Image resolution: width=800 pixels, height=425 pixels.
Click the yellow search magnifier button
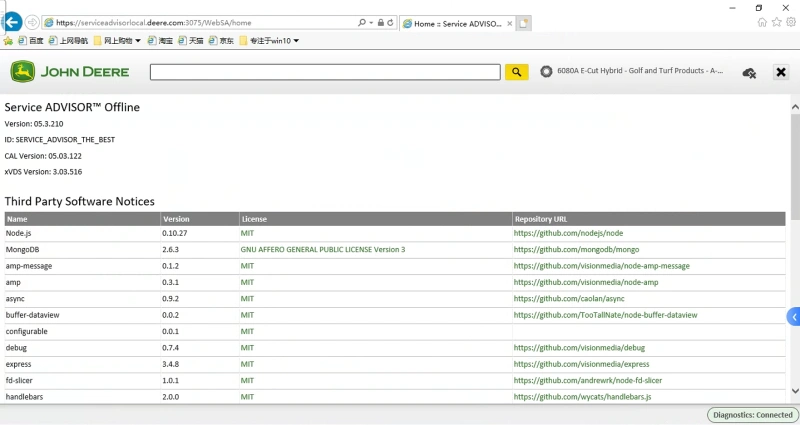(516, 72)
